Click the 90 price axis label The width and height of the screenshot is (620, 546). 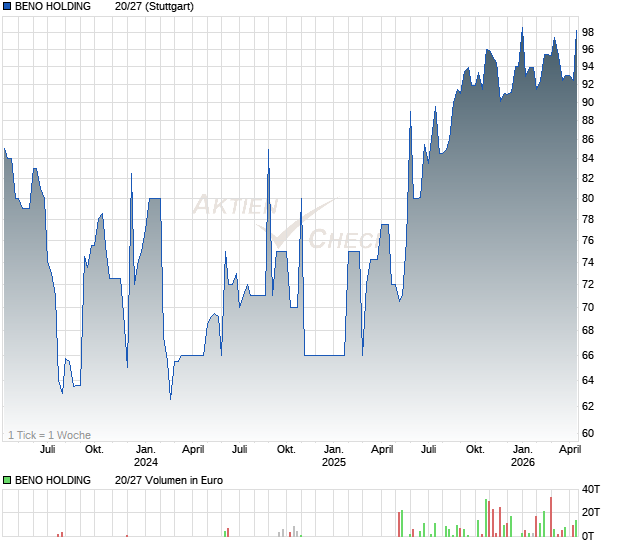[588, 102]
